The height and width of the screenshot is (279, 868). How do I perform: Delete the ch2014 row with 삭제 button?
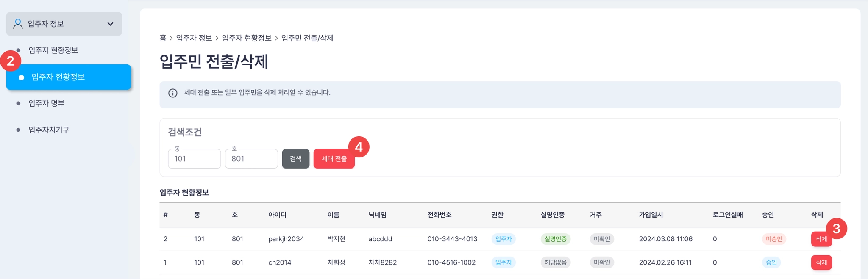coord(821,262)
